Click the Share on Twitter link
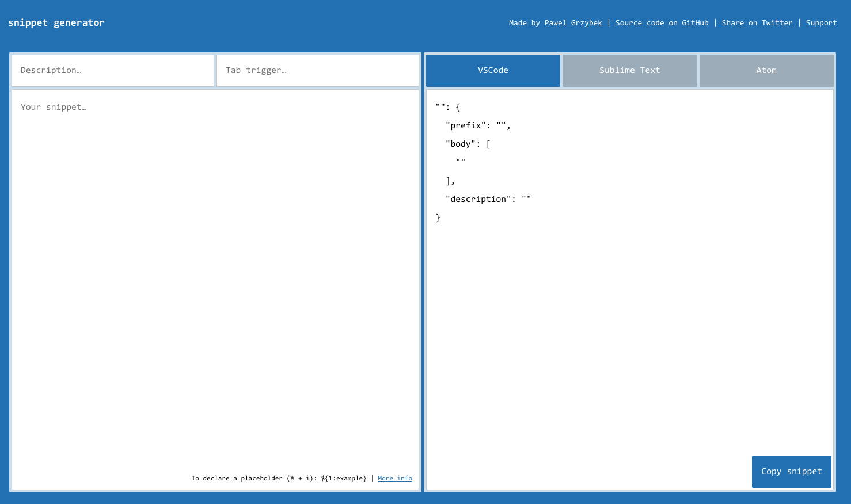Viewport: 851px width, 504px height. (x=757, y=23)
